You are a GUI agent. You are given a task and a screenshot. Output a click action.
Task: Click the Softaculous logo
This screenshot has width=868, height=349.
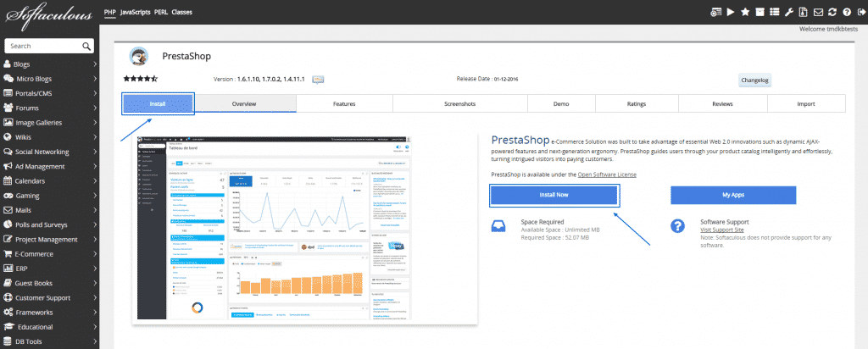pos(48,15)
